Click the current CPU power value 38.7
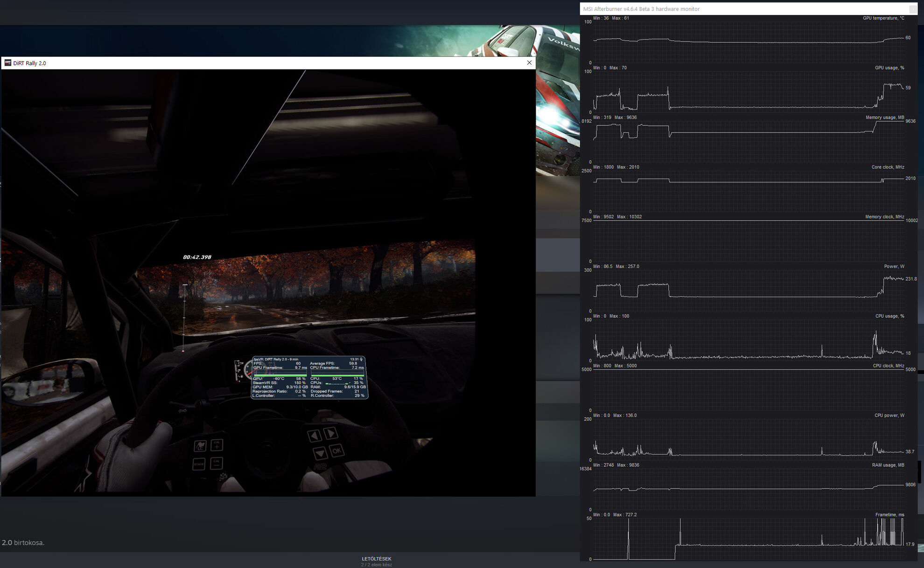 pos(910,451)
